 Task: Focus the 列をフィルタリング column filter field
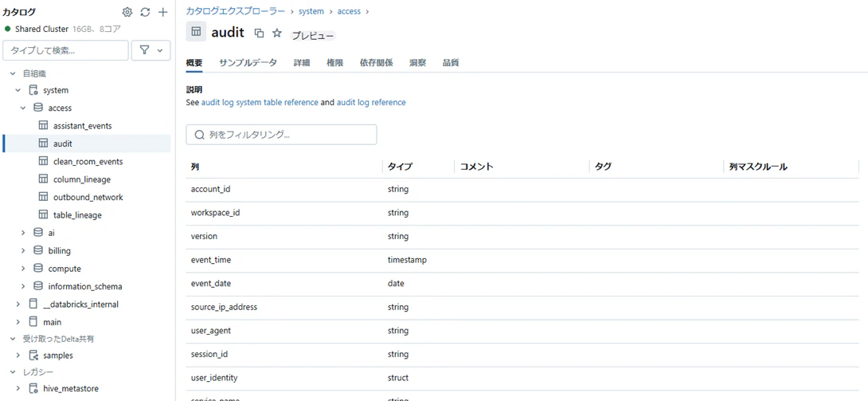point(281,135)
